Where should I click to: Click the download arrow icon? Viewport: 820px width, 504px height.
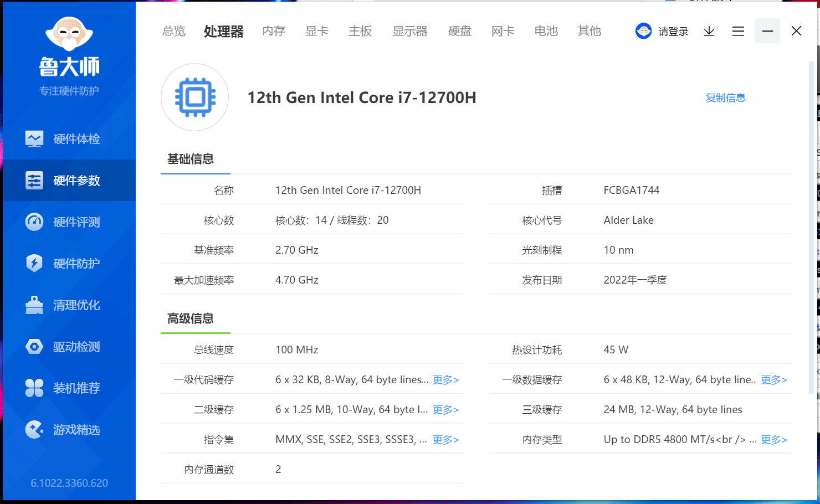pos(709,31)
